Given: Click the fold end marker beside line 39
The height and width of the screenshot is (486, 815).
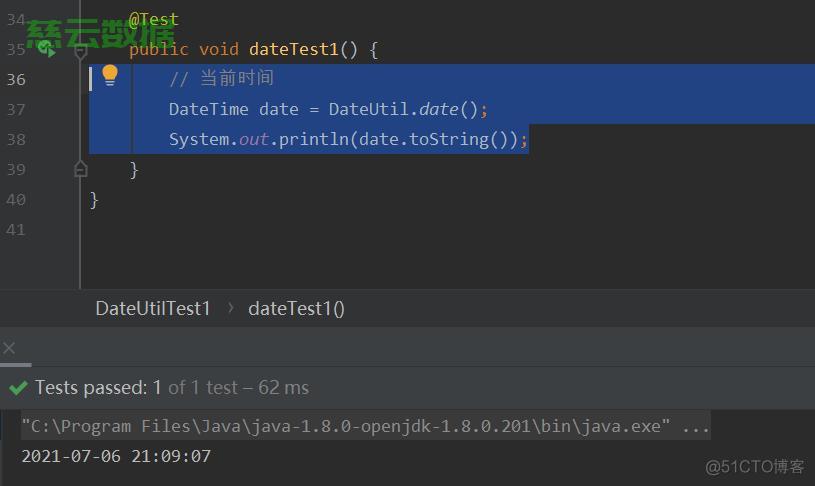Looking at the screenshot, I should (81, 170).
